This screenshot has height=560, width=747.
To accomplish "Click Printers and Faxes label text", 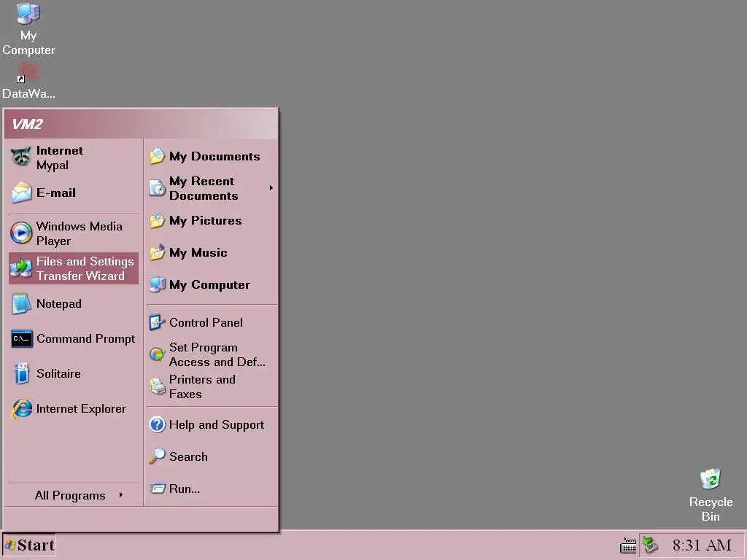I will pyautogui.click(x=202, y=386).
